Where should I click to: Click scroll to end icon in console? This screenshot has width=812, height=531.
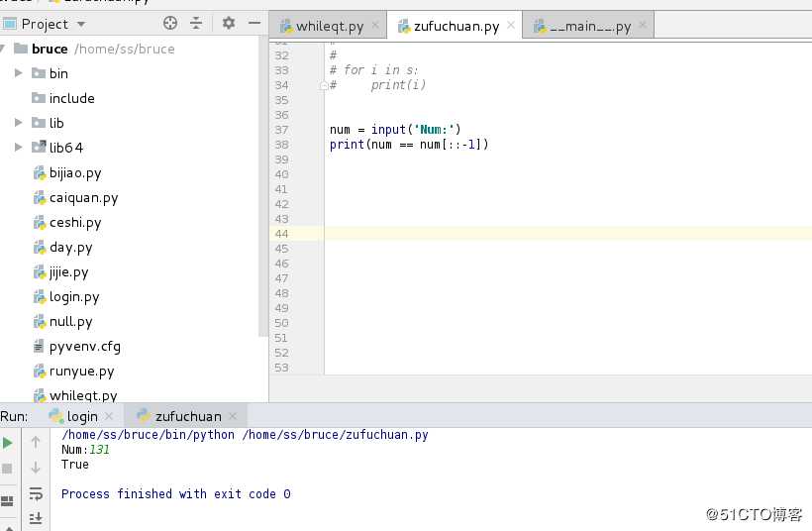coord(36,518)
